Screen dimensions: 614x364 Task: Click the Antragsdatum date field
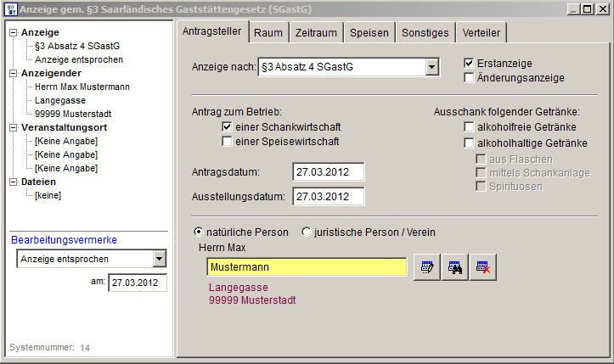(x=327, y=173)
